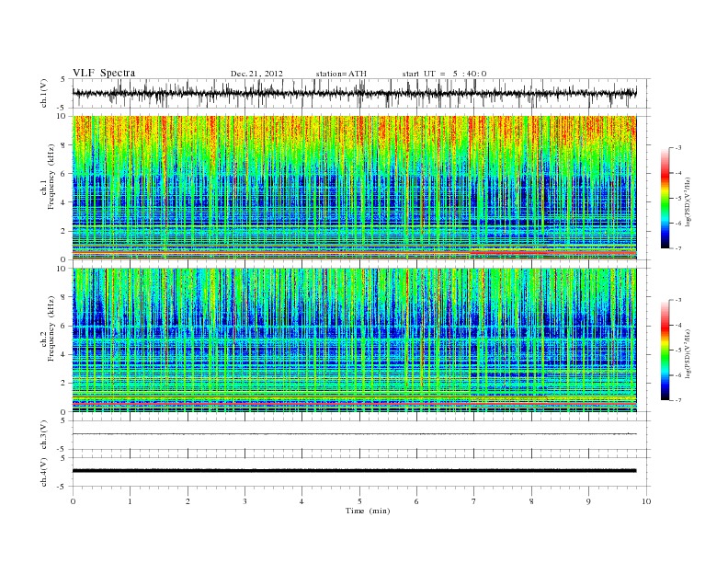728x563 pixels.
Task: Click the ch.1 spectrogram color scale bar
Action: tap(665, 198)
